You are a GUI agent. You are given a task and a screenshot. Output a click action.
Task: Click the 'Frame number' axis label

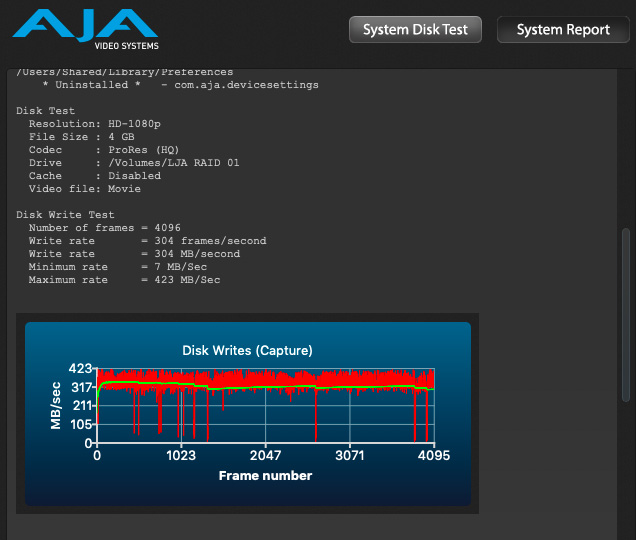[x=265, y=475]
